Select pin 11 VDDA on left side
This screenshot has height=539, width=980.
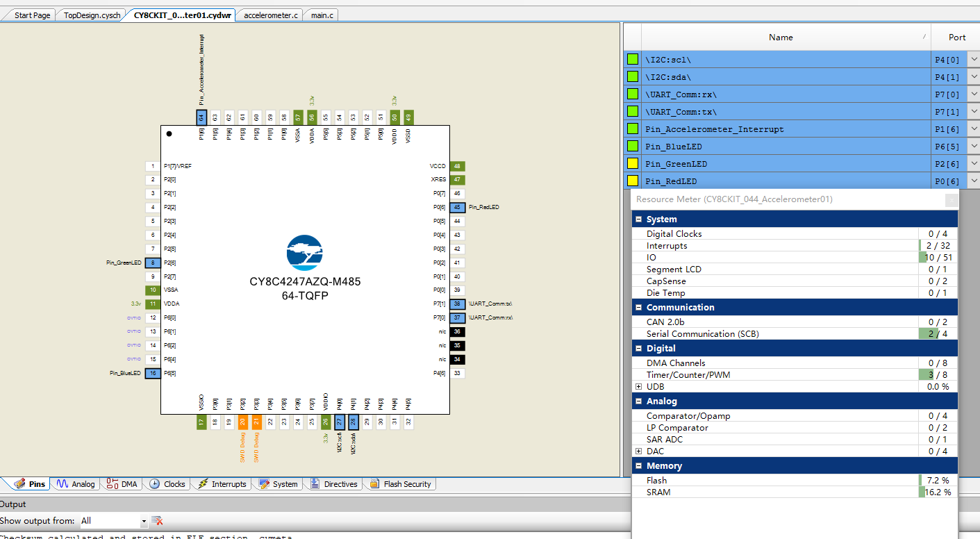(153, 304)
